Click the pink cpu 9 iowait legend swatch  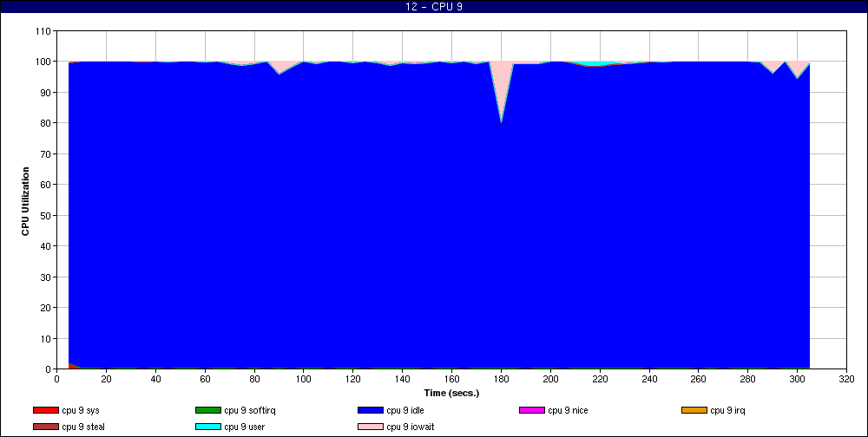pyautogui.click(x=371, y=427)
